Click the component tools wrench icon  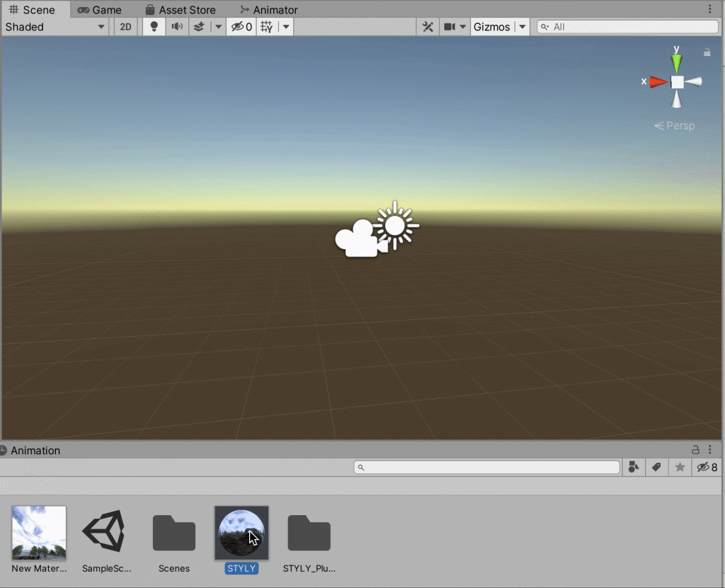(x=428, y=26)
